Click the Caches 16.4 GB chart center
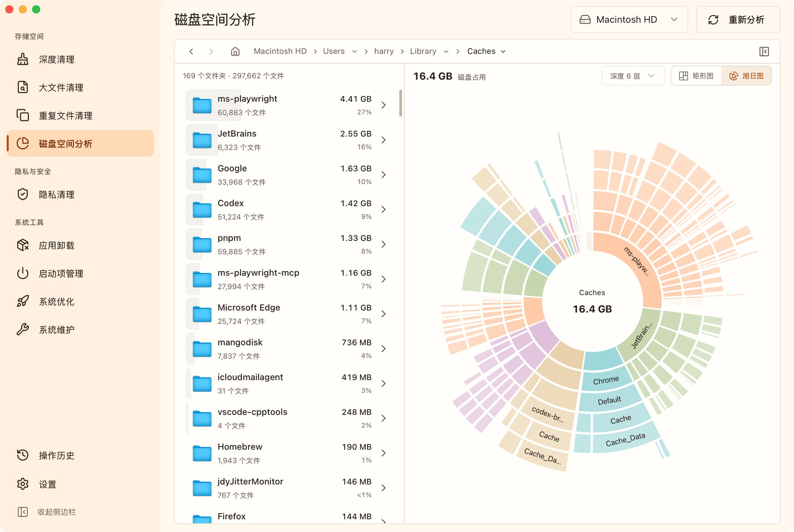Image resolution: width=794 pixels, height=532 pixels. [592, 302]
